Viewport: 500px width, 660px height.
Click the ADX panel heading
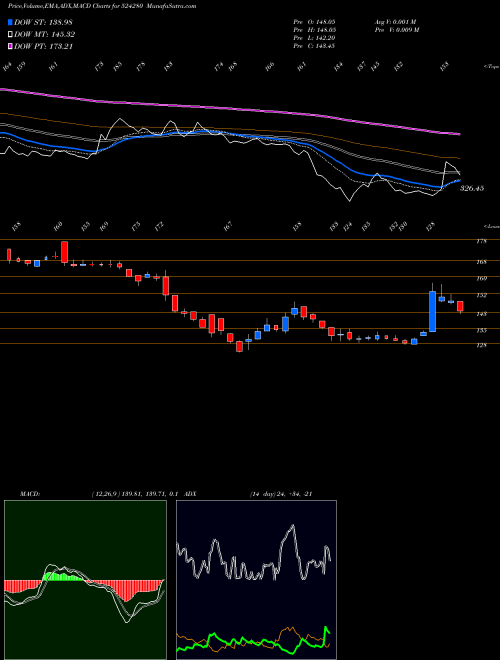(x=190, y=494)
